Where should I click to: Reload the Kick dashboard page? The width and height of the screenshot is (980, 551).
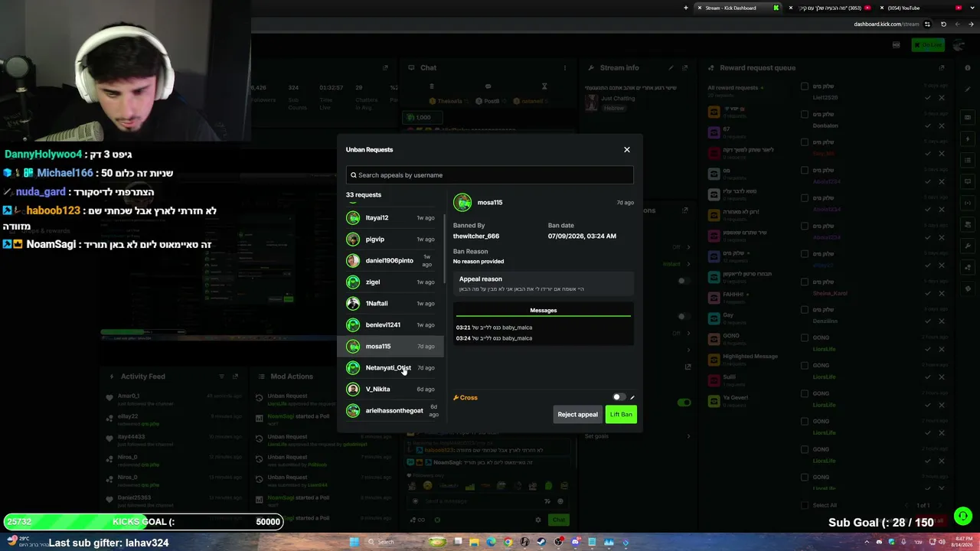(943, 24)
